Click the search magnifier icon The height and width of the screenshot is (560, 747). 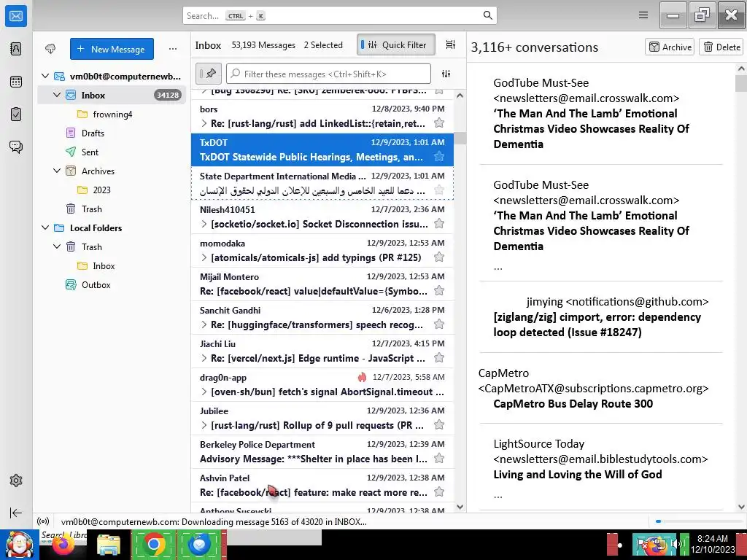click(x=487, y=15)
